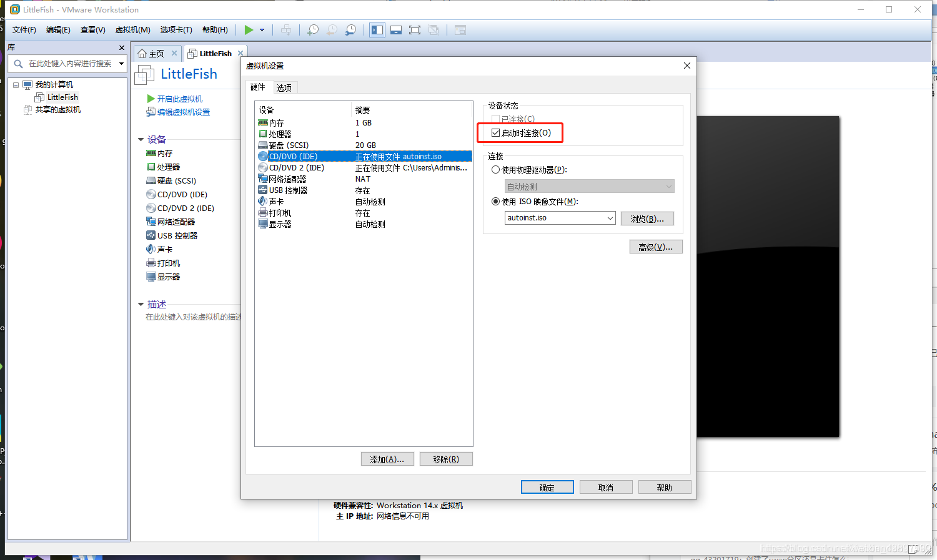
Task: Open the 文件(F) menu
Action: pos(24,30)
